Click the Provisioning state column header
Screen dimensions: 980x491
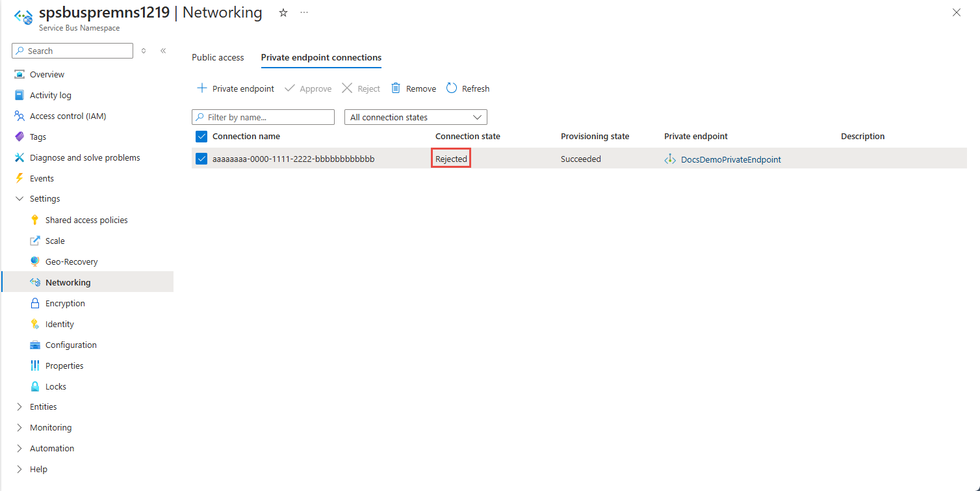595,137
